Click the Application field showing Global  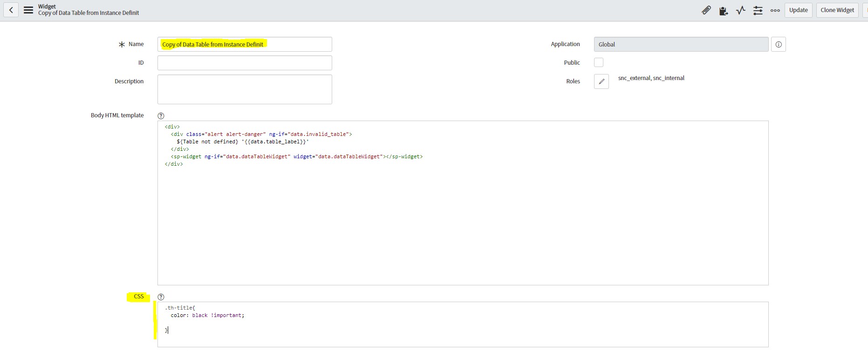[681, 44]
